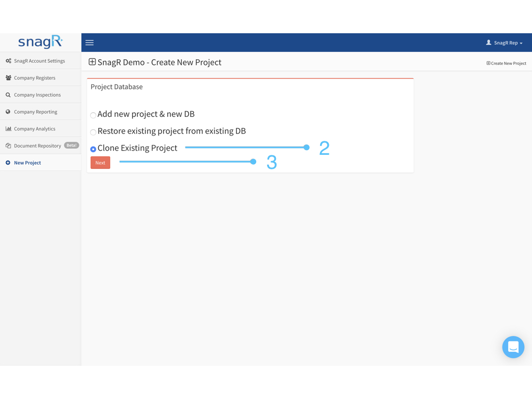Click the snagR logo
This screenshot has width=532, height=399.
41,42
